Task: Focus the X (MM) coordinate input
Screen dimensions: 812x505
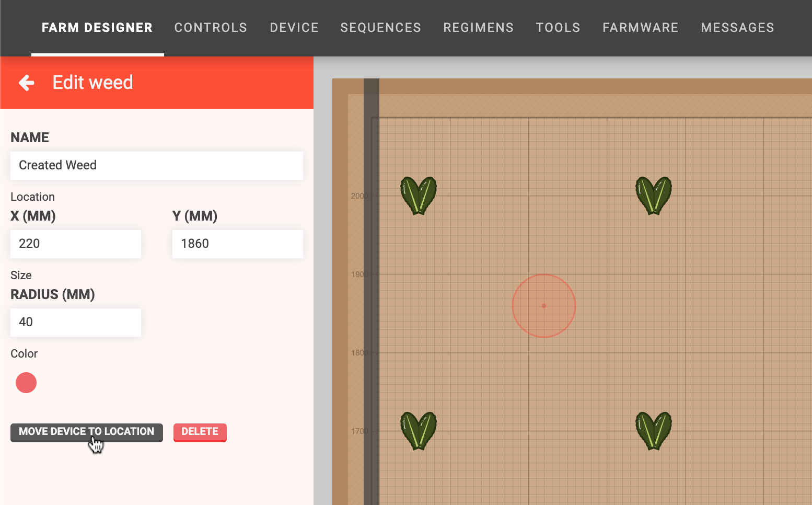Action: pos(76,244)
